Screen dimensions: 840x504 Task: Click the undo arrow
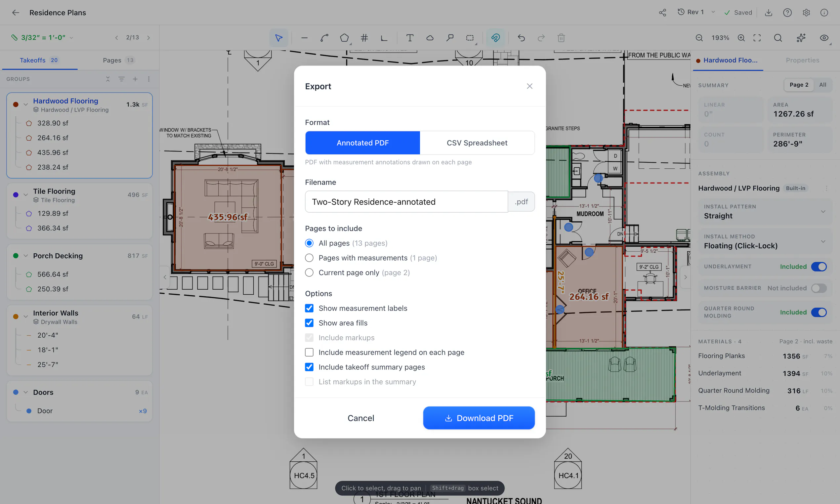[x=521, y=38]
